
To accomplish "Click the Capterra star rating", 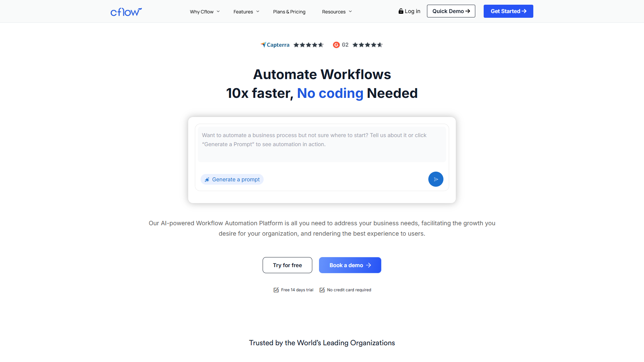I will [x=308, y=45].
